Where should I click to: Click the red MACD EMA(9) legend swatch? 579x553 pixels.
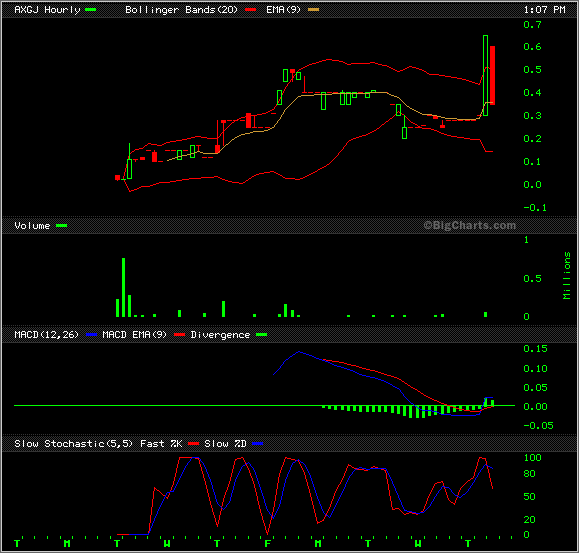(x=179, y=335)
